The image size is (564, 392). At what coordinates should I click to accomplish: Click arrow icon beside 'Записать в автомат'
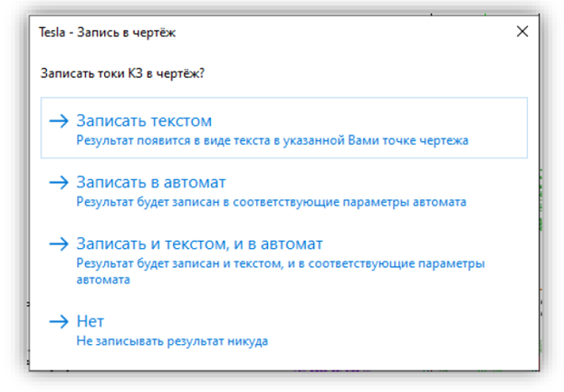coord(59,182)
